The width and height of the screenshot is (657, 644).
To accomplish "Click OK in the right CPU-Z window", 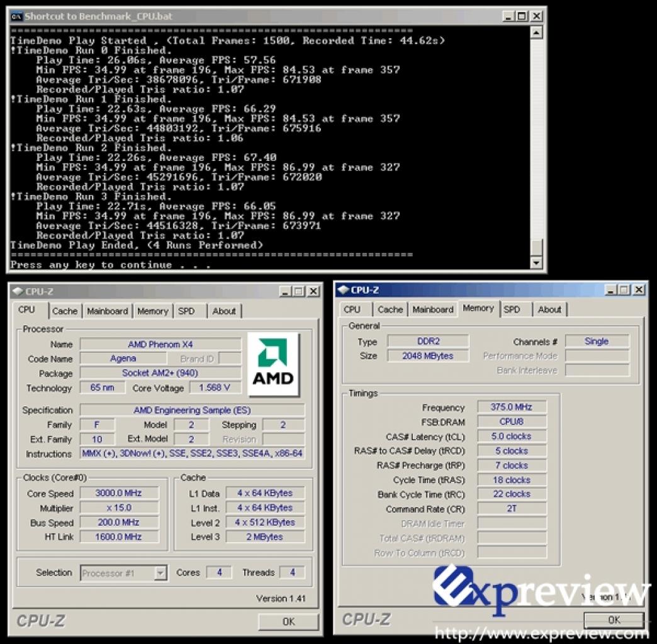I will tap(614, 619).
